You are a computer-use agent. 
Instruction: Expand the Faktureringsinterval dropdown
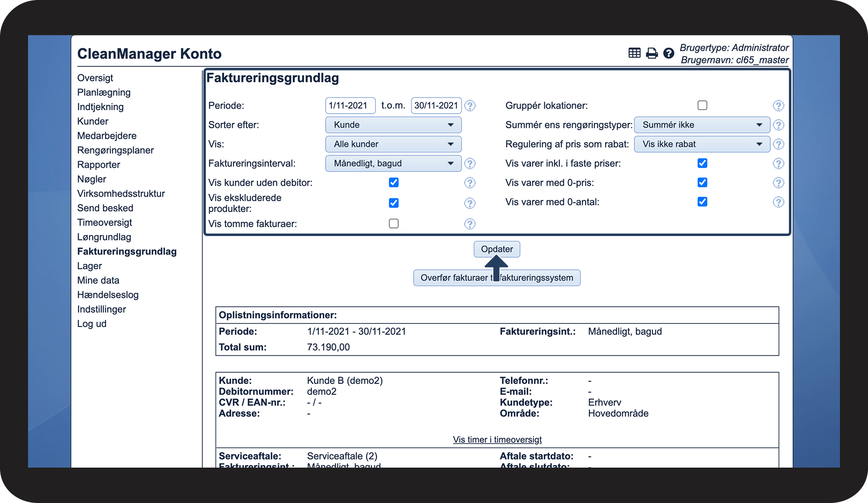click(x=393, y=163)
